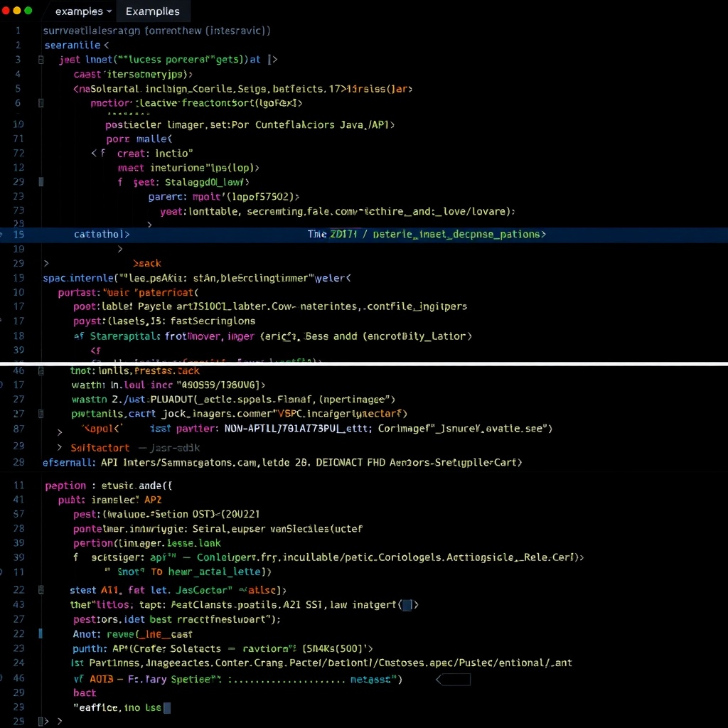Click the gutter icon beside the "steat AT1" line

[41, 590]
